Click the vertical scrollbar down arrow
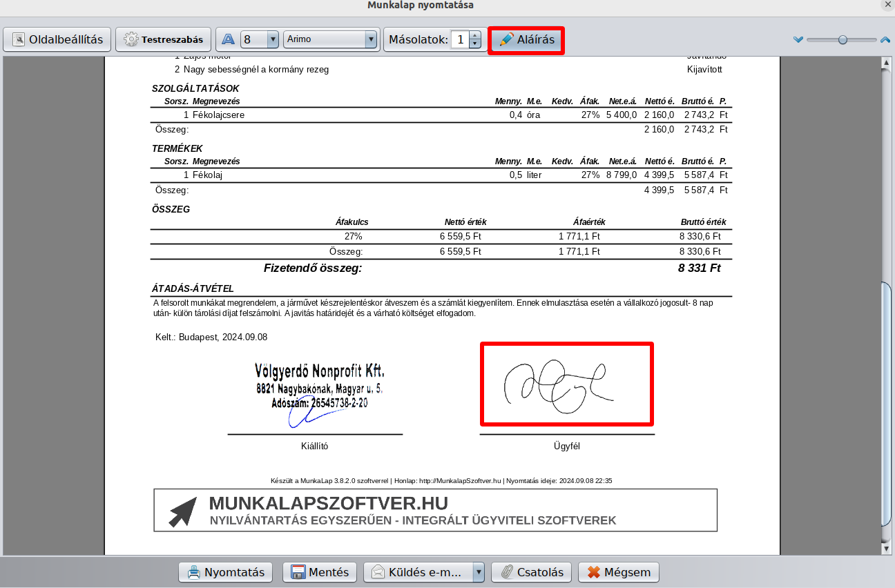895x588 pixels. (x=887, y=549)
